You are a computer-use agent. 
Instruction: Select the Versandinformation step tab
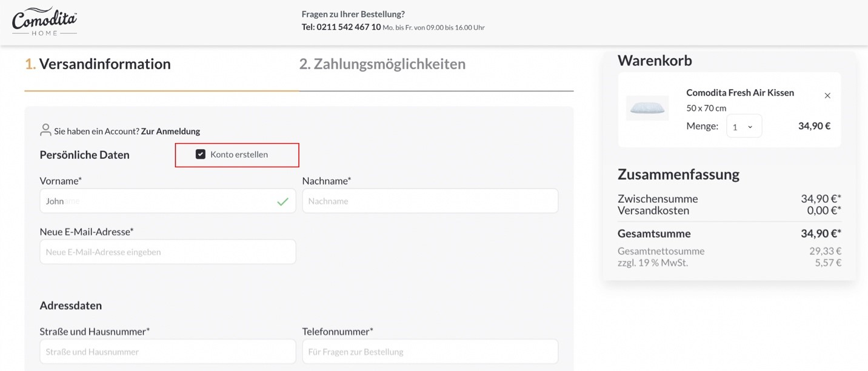[98, 64]
